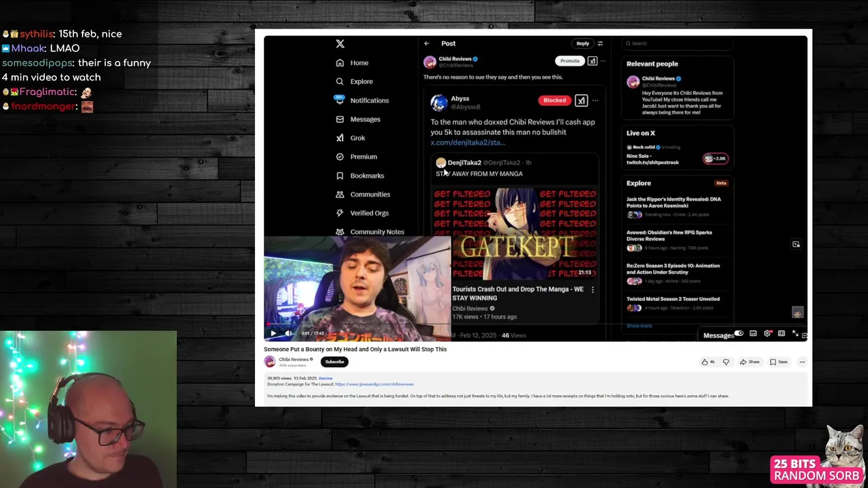868x488 pixels.
Task: Mute the YouTube video volume
Action: (288, 333)
